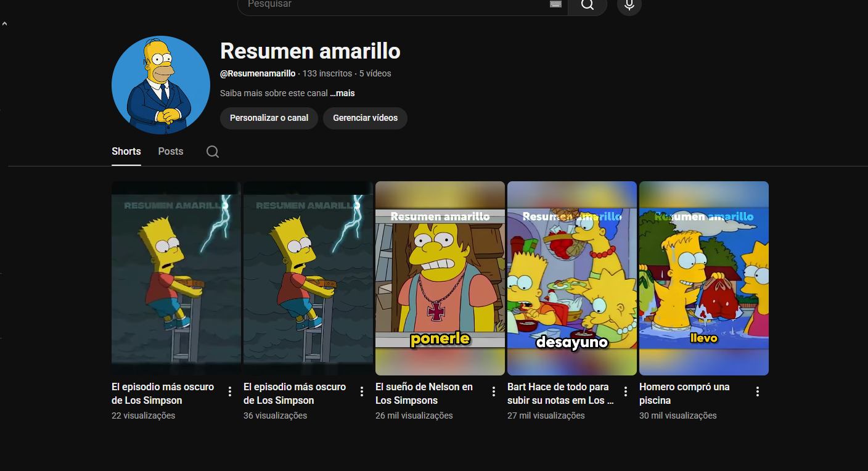The width and height of the screenshot is (868, 471).
Task: Open options for 36 visualizações short
Action: pyautogui.click(x=362, y=391)
